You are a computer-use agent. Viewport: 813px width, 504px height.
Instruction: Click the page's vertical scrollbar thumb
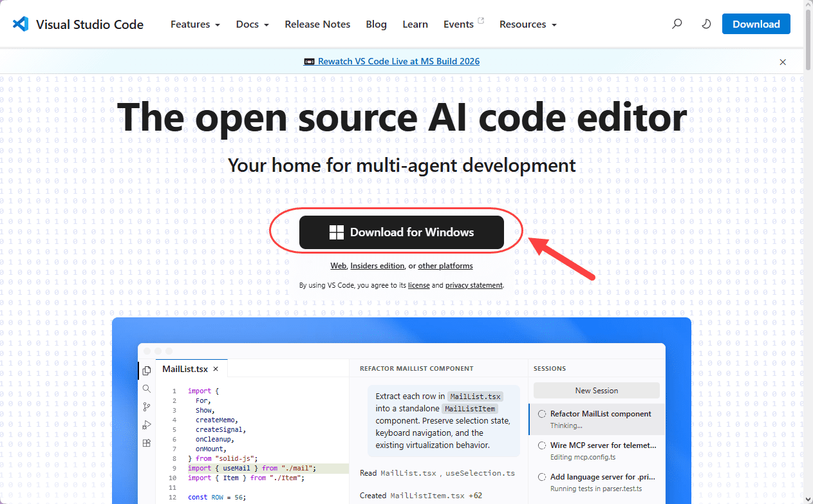[808, 39]
